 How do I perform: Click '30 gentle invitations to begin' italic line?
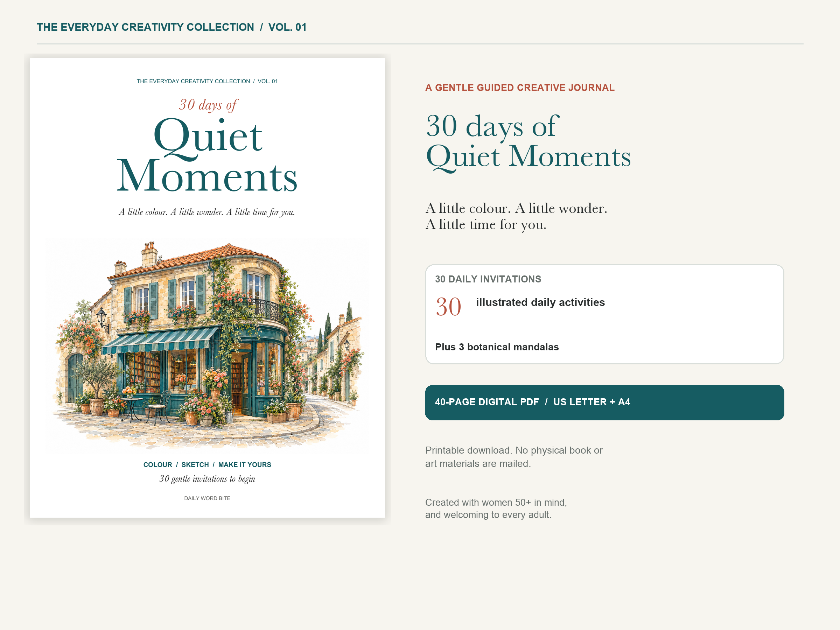207,479
